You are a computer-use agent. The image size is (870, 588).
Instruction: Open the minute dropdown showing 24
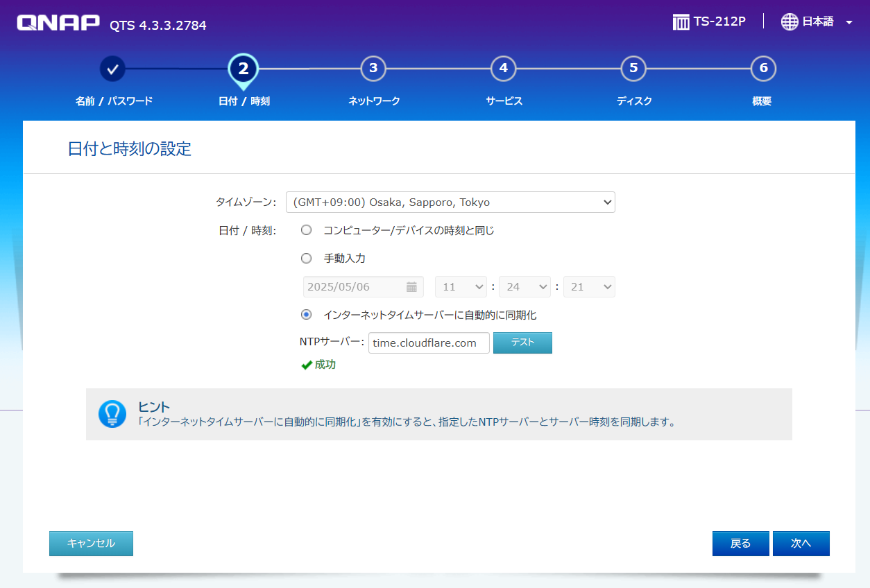[524, 287]
